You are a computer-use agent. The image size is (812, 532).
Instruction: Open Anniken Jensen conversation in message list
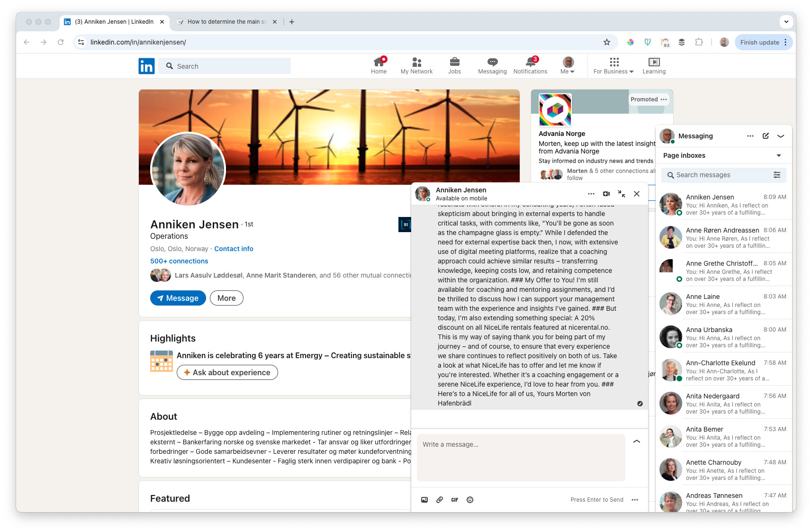(x=724, y=204)
